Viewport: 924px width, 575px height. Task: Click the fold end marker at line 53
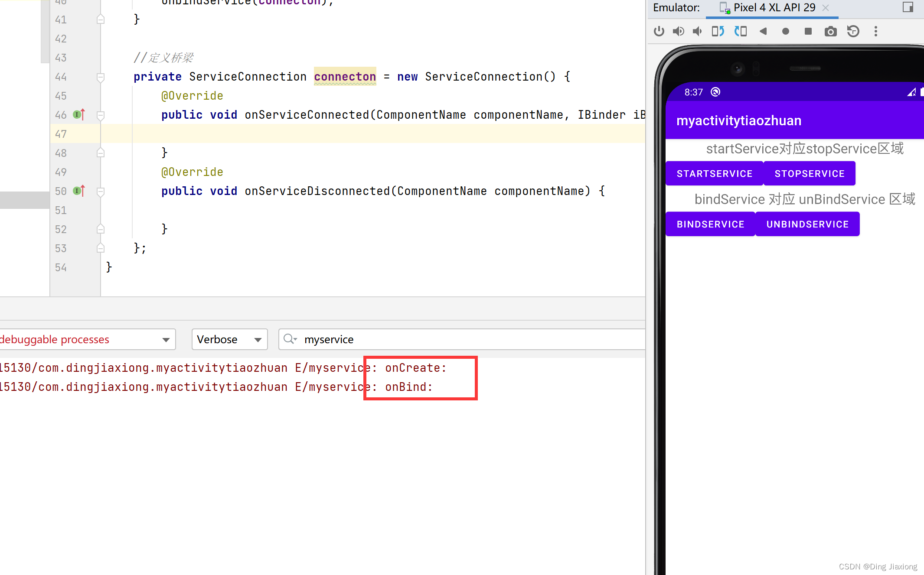coord(101,248)
